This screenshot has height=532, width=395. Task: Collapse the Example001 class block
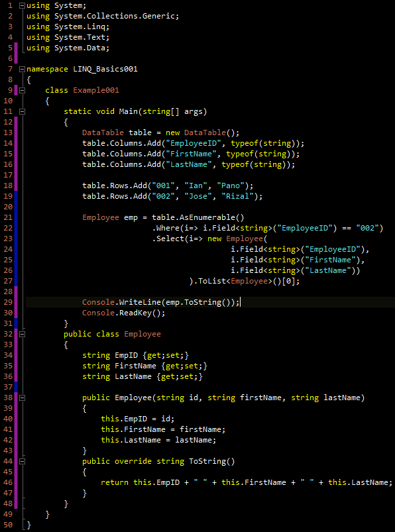[x=22, y=90]
